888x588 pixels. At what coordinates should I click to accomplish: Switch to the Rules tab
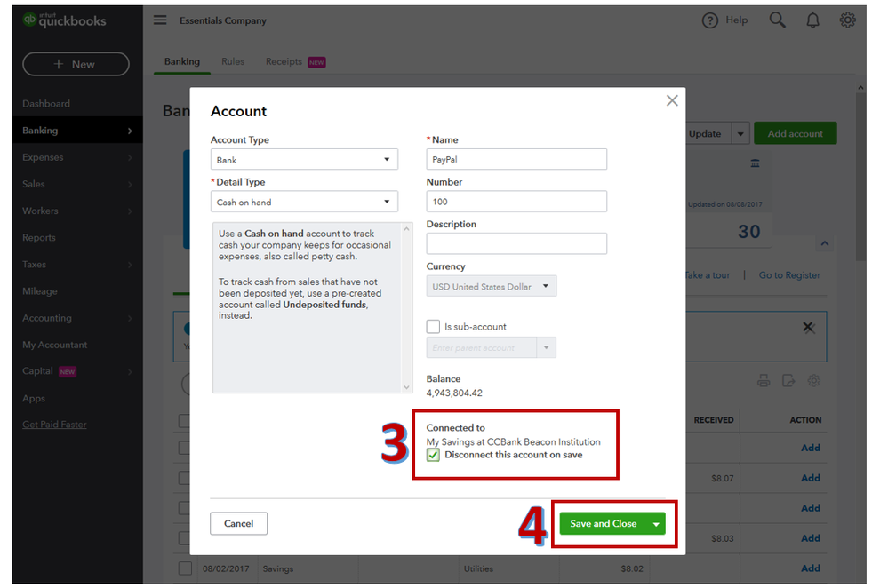click(x=233, y=61)
